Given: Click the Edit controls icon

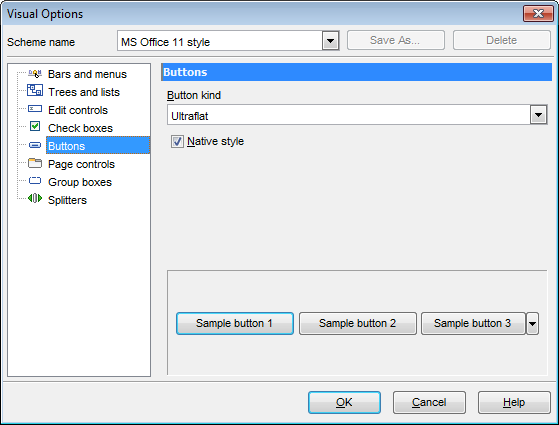Looking at the screenshot, I should pos(35,109).
